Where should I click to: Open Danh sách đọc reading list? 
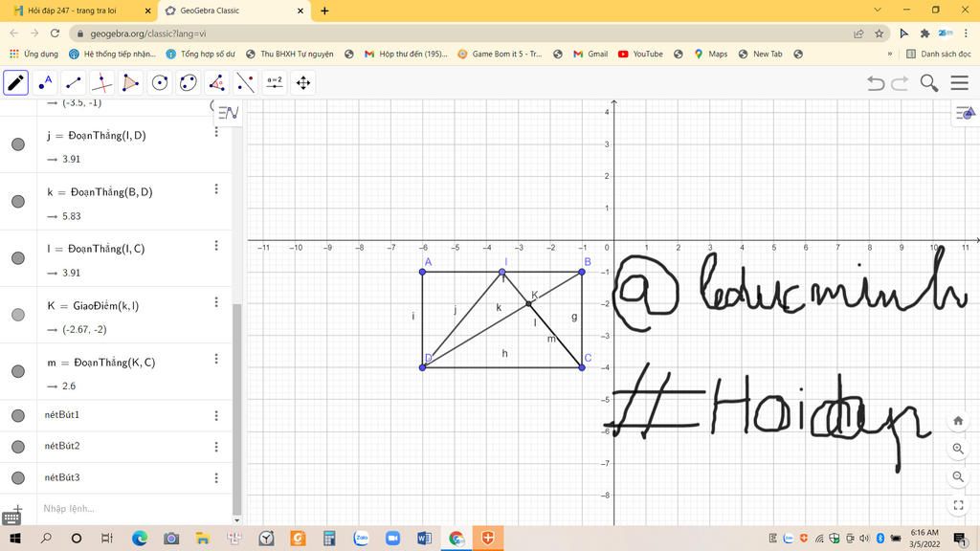[x=939, y=55]
